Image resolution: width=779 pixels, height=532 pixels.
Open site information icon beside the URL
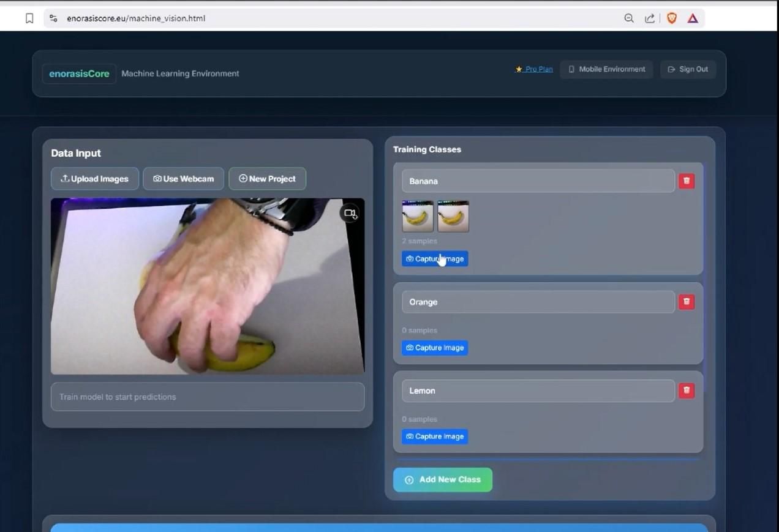53,18
